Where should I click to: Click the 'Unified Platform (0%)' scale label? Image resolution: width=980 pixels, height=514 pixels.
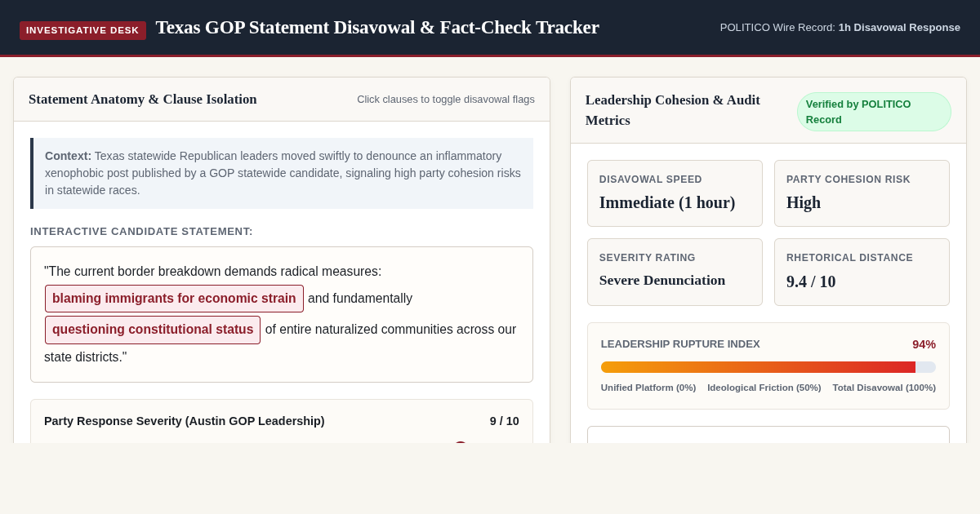tap(648, 388)
